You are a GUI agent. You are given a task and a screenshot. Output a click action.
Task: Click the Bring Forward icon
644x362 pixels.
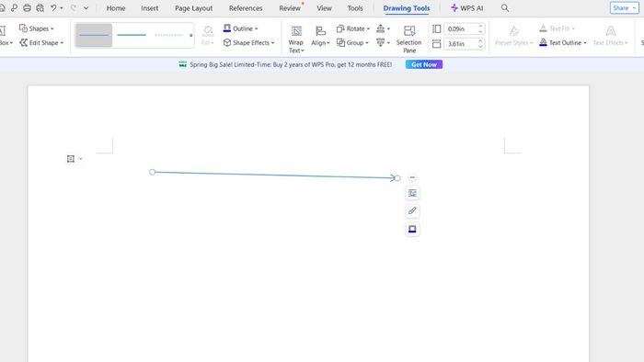point(380,28)
